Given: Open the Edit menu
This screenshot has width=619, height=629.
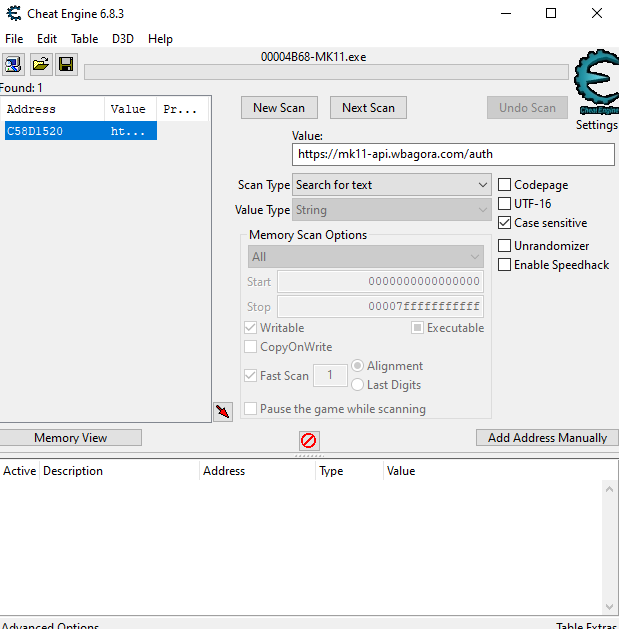Looking at the screenshot, I should tap(47, 39).
